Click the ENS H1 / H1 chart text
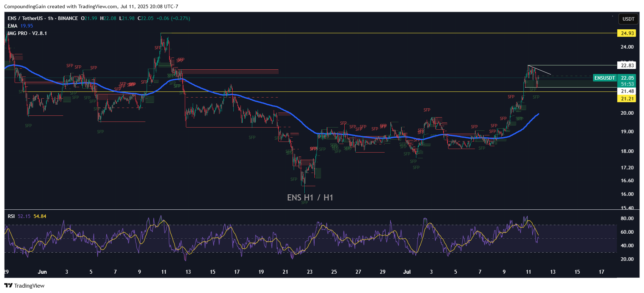This screenshot has width=644, height=293. [x=310, y=198]
